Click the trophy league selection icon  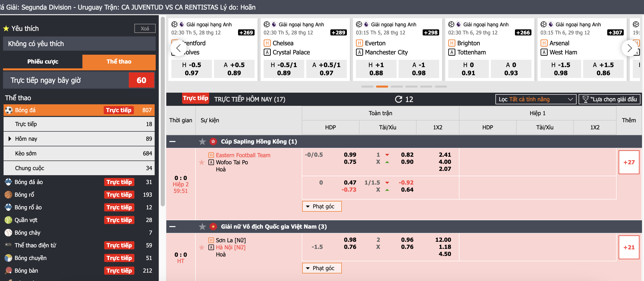coord(585,99)
